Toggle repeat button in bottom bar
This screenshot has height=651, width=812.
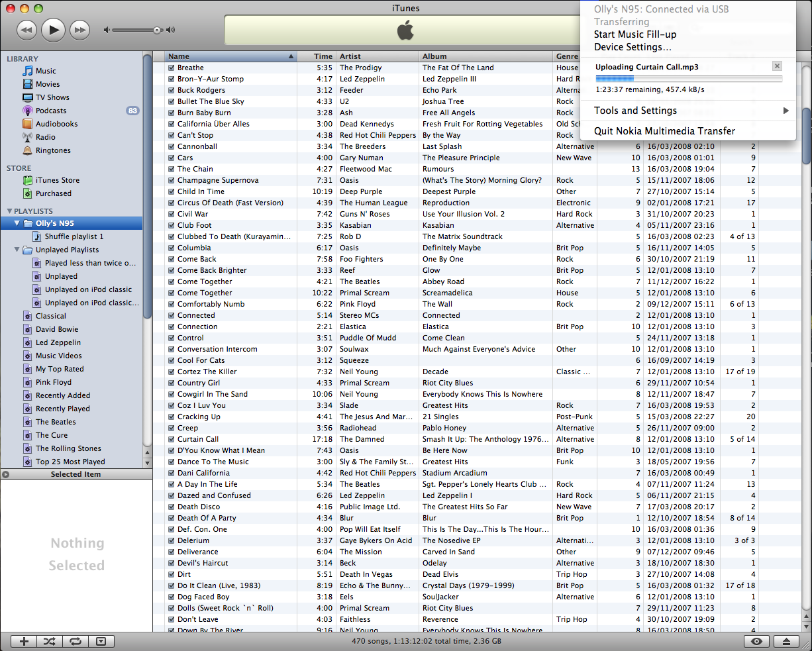[x=76, y=641]
